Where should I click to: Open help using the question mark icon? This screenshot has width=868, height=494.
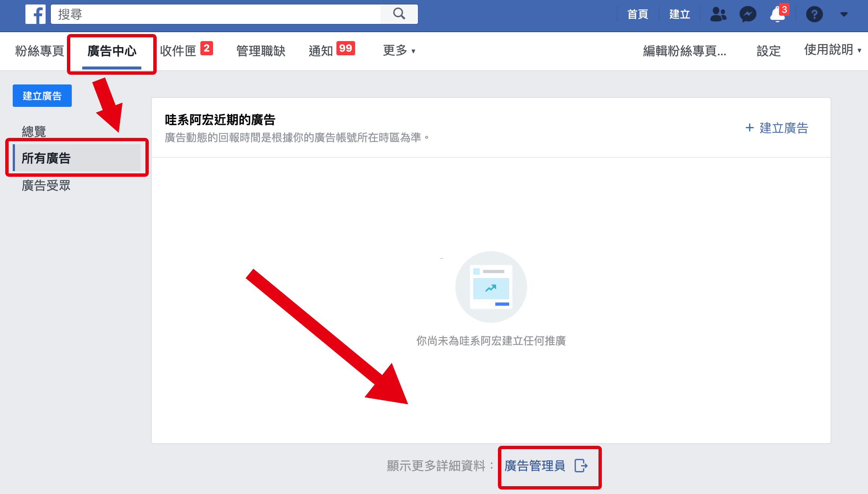click(x=815, y=14)
